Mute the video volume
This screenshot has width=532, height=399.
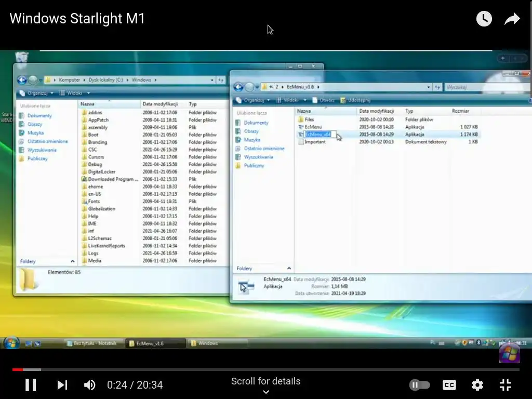coord(89,385)
